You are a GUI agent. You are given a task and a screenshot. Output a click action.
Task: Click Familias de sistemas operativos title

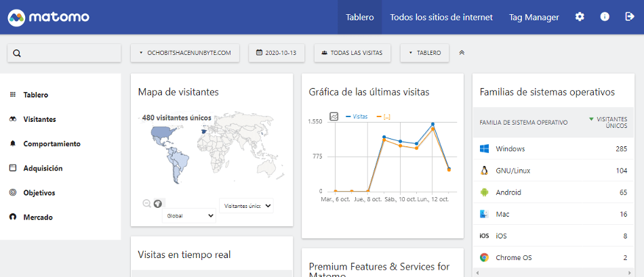pos(547,92)
